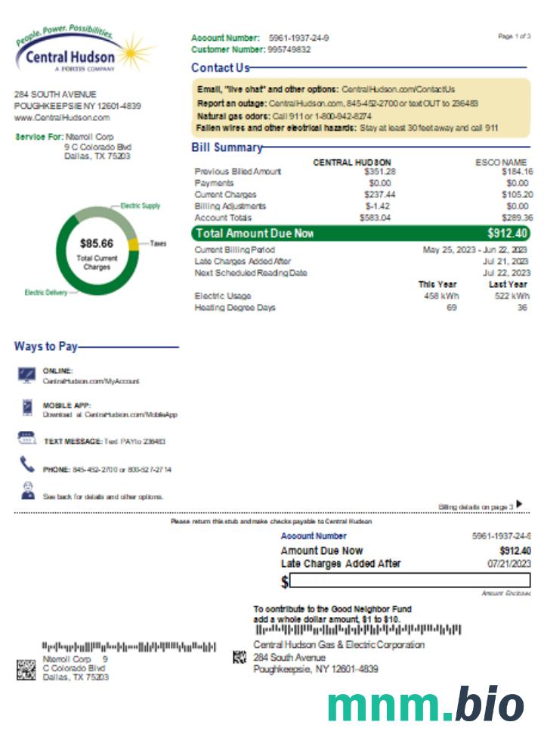This screenshot has height=756, width=544.
Task: Click the mnm.bio watermark logo
Action: (425, 705)
